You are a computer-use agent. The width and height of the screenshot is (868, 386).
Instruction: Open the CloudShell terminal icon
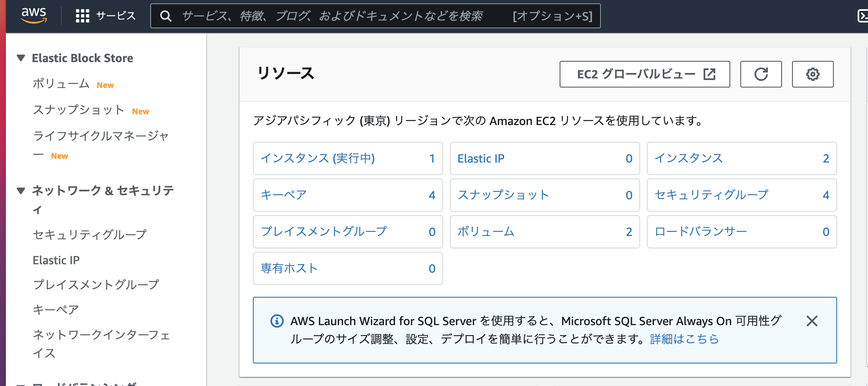(863, 16)
